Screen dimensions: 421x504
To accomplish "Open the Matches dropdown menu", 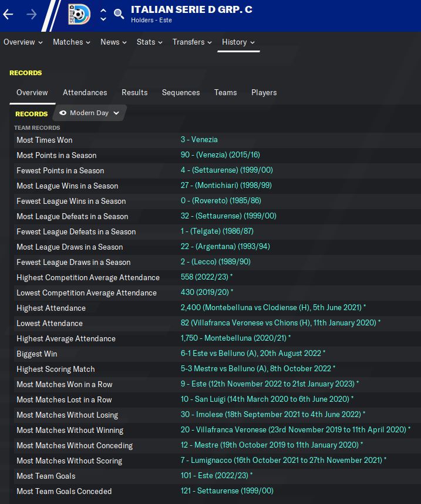I will point(71,42).
